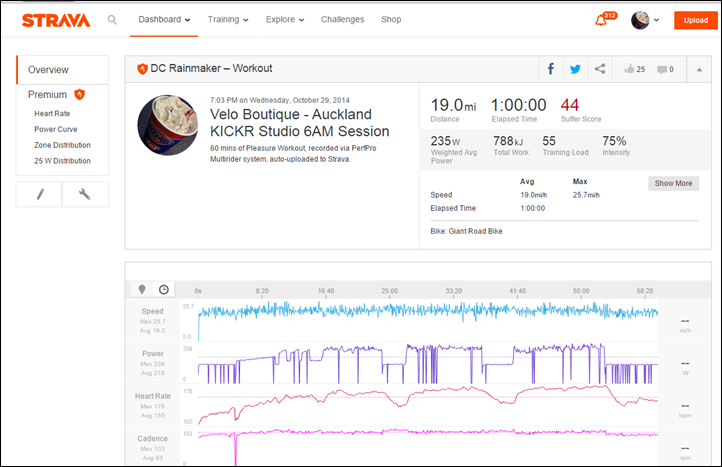Open Power Curve analysis

tap(56, 129)
